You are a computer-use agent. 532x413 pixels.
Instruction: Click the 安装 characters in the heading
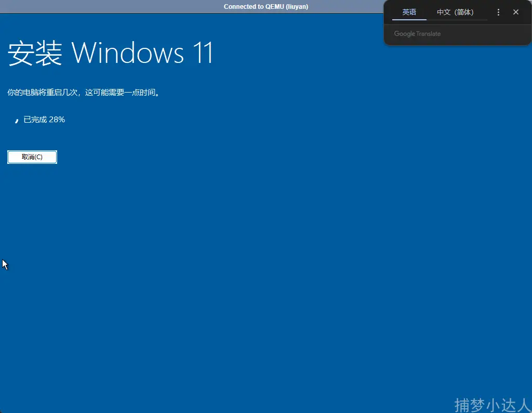pos(35,53)
